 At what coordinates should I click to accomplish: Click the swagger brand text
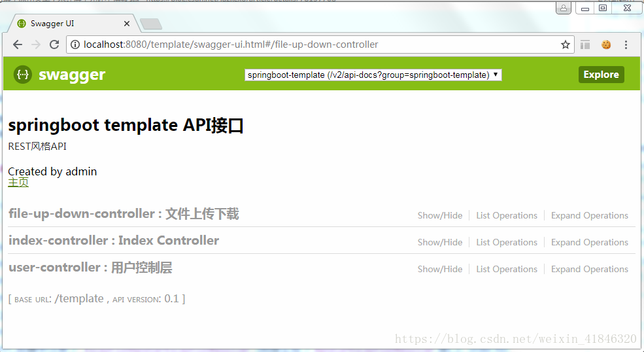(72, 75)
